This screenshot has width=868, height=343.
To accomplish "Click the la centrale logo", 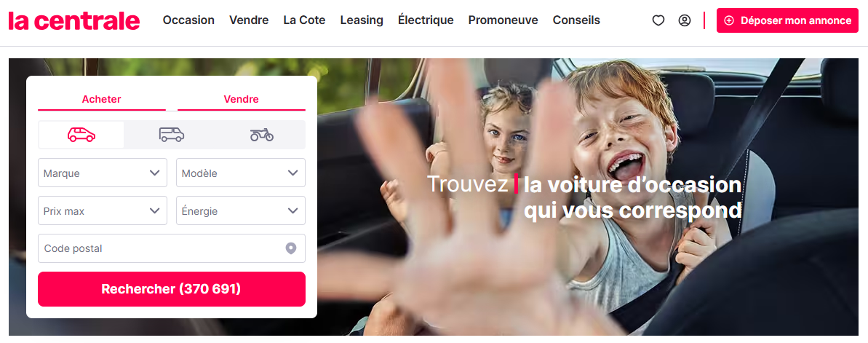I will [74, 20].
